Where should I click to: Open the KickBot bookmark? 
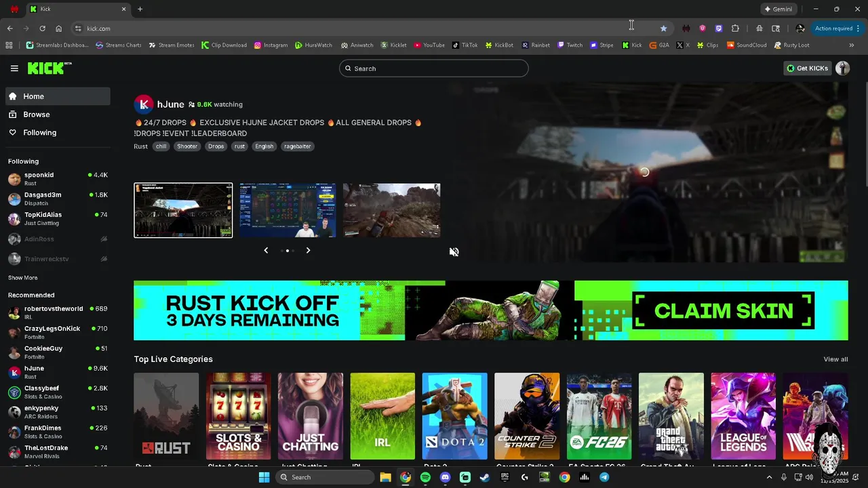500,45
